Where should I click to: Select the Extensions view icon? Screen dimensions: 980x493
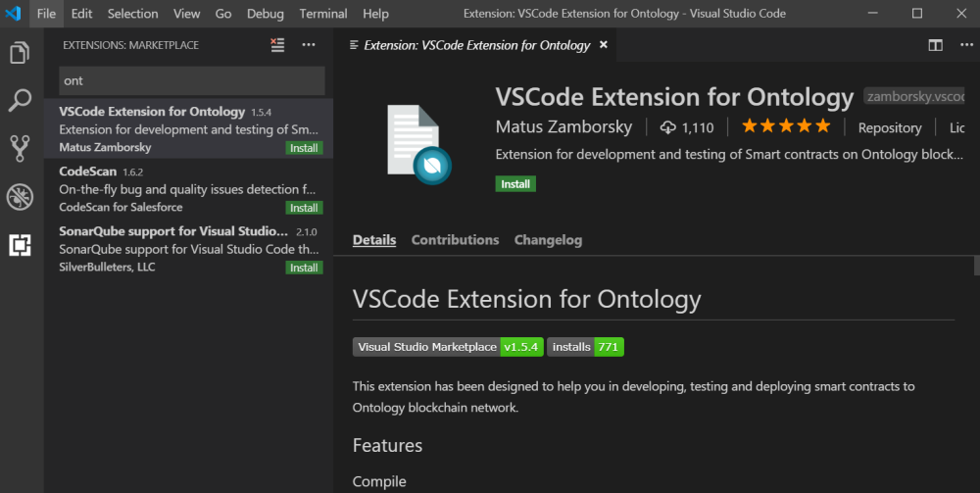[20, 245]
